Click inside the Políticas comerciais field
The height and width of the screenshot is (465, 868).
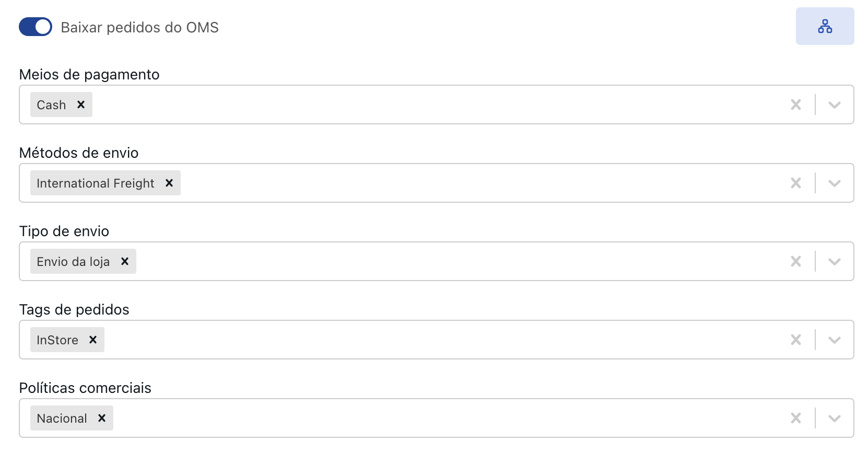pyautogui.click(x=418, y=418)
